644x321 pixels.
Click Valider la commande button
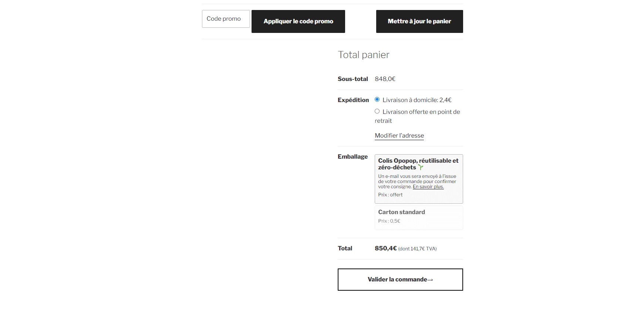[400, 280]
